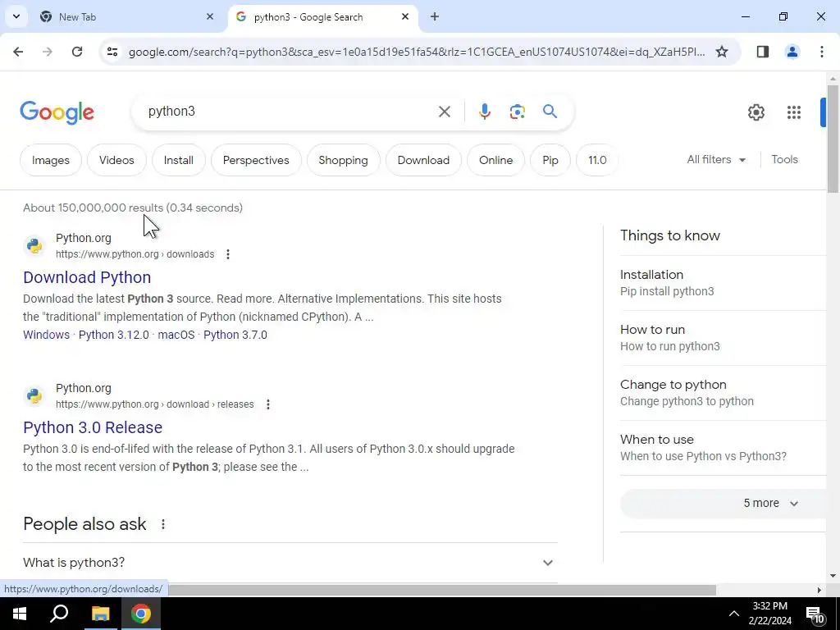
Task: Open the Chrome side panel icon
Action: (763, 52)
